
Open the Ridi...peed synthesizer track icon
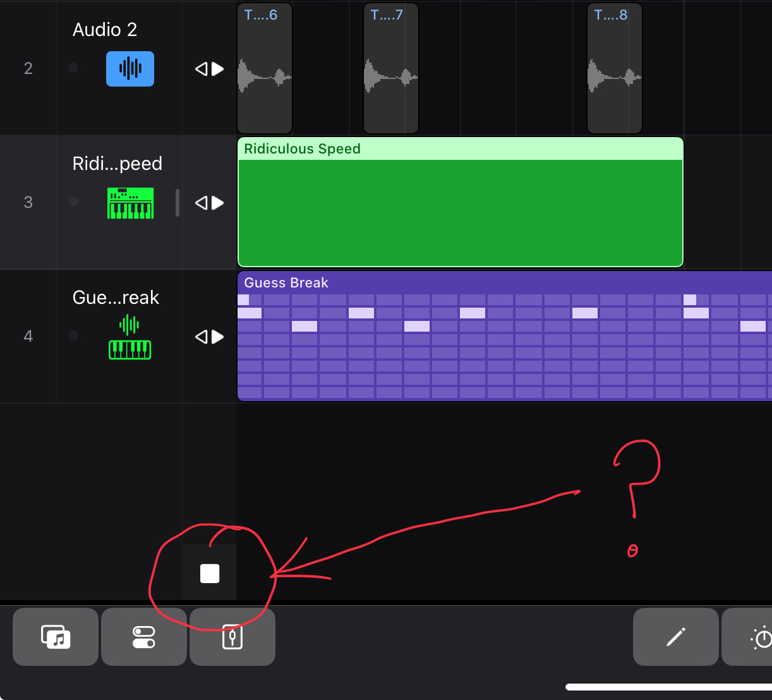point(131,203)
